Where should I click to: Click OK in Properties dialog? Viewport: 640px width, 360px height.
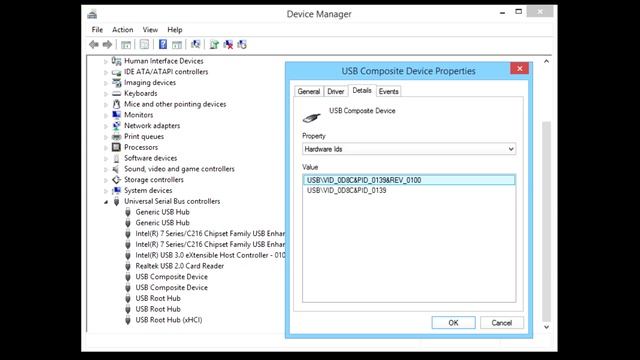[x=453, y=323]
